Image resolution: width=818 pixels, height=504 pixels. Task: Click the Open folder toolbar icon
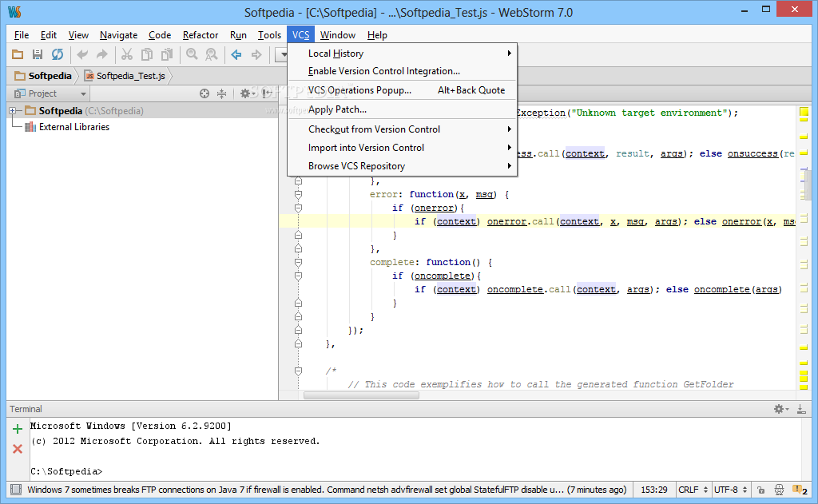click(18, 54)
